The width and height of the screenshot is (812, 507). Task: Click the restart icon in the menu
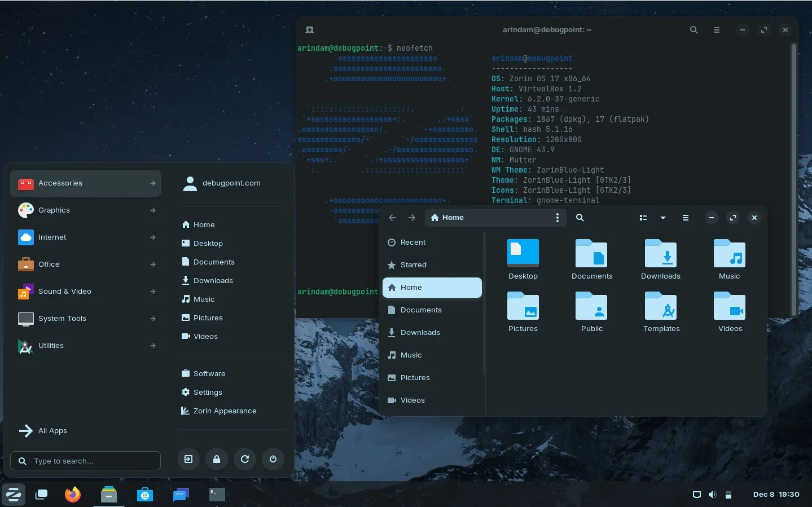245,458
